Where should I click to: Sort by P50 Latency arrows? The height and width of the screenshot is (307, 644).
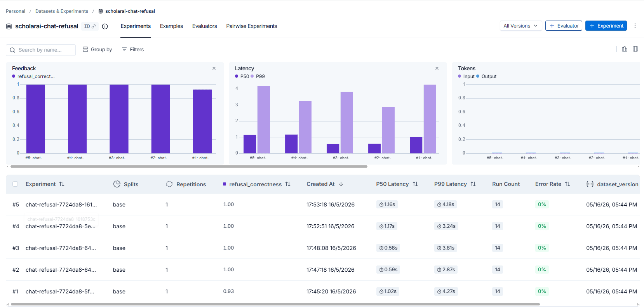(x=415, y=184)
